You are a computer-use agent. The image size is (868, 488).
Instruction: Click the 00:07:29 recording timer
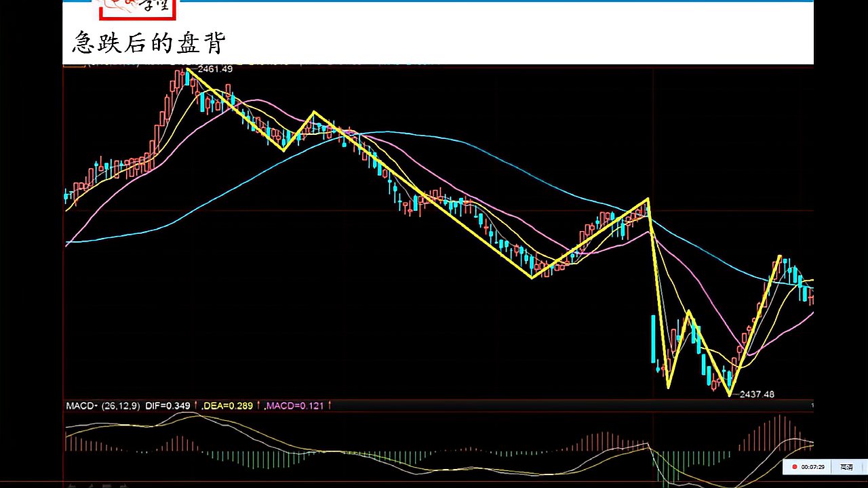click(x=812, y=467)
